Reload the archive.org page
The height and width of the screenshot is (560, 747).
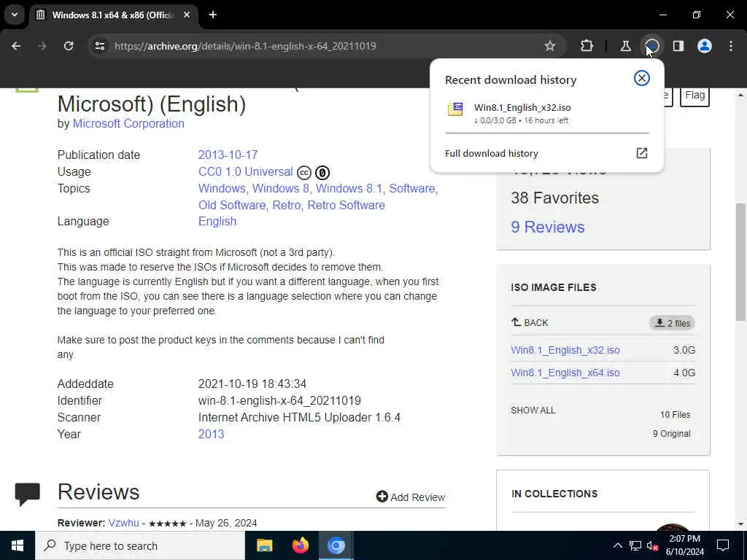tap(69, 46)
